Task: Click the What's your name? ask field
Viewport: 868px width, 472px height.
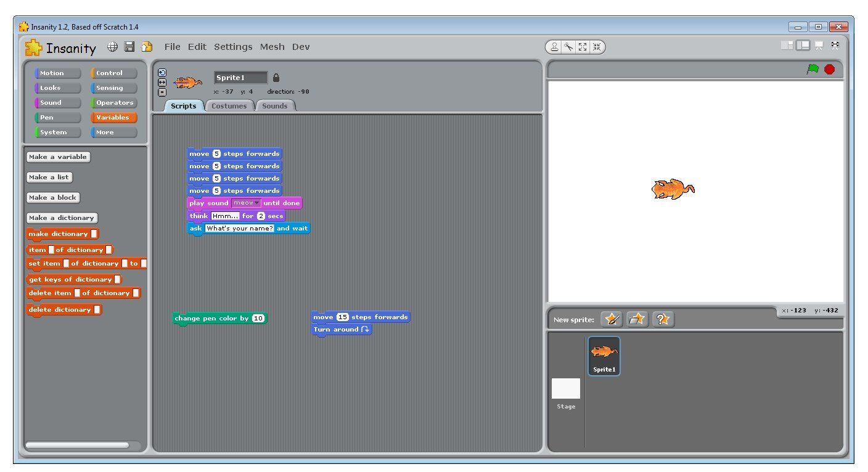Action: tap(240, 228)
